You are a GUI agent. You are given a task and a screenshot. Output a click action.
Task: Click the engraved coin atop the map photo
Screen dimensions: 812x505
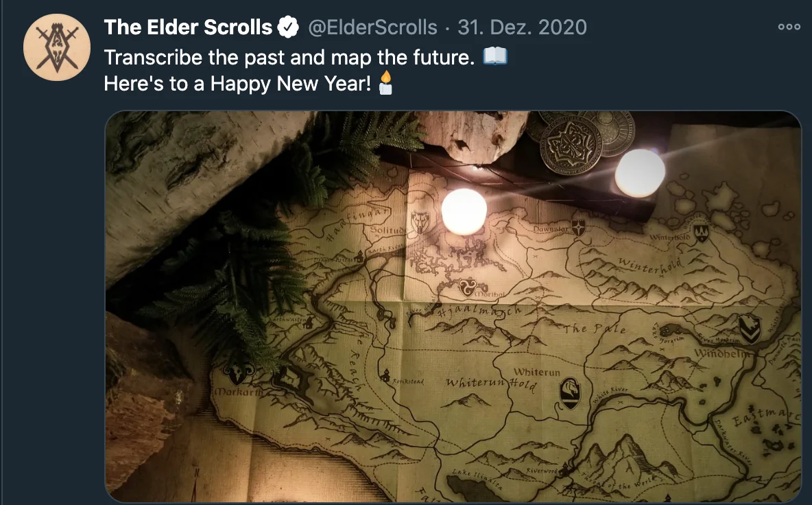pyautogui.click(x=570, y=145)
